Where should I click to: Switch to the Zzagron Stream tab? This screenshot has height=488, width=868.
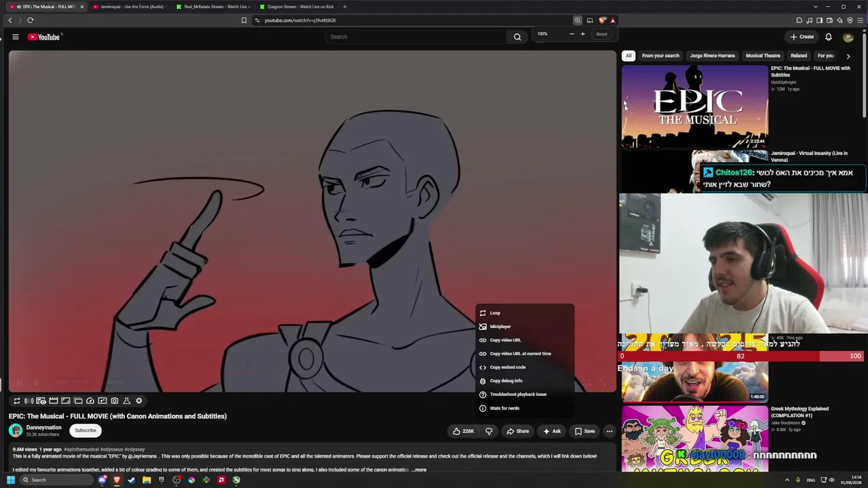click(x=296, y=7)
